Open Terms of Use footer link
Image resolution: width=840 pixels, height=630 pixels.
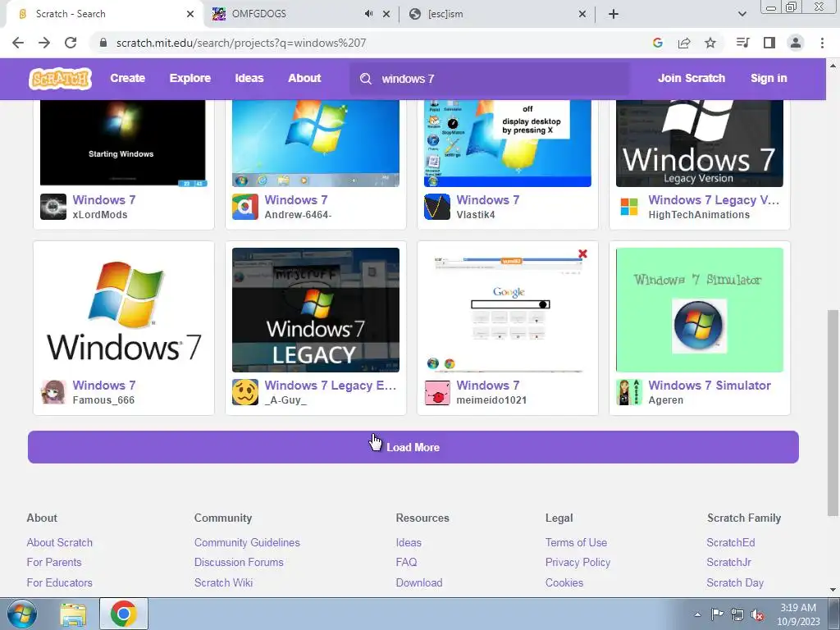pyautogui.click(x=576, y=542)
